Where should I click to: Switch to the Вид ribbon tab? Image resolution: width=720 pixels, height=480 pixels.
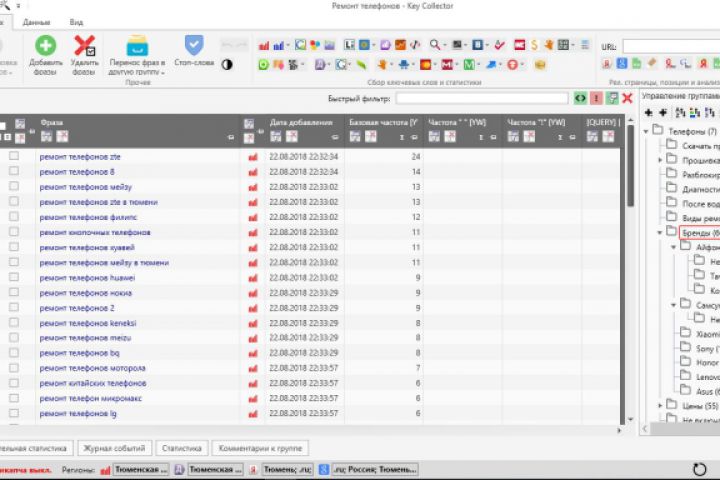pyautogui.click(x=76, y=22)
